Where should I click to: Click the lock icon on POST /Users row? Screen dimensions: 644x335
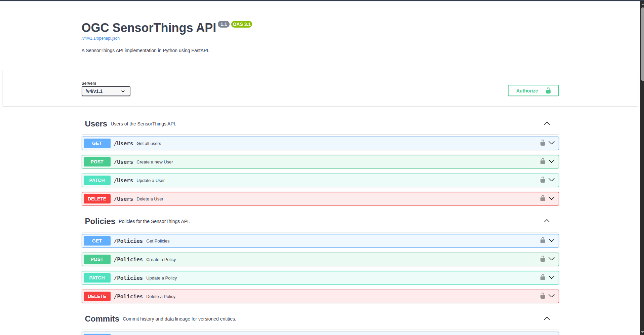coord(542,161)
